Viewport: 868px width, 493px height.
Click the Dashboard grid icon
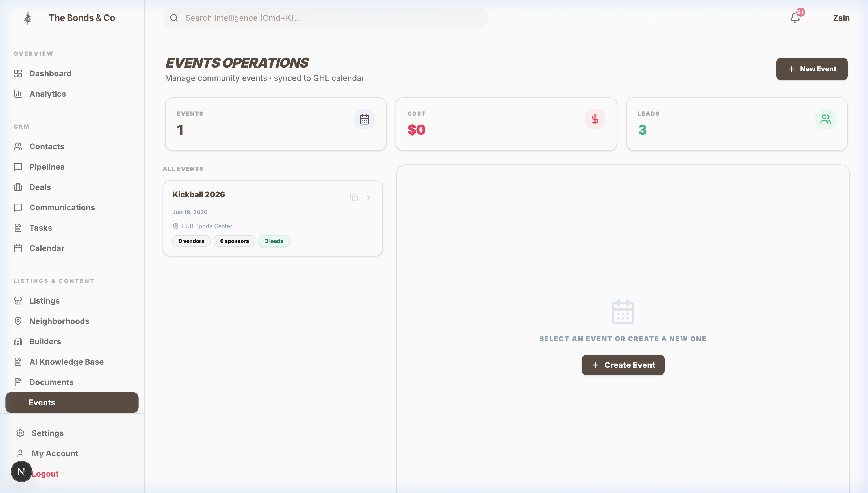click(x=18, y=73)
